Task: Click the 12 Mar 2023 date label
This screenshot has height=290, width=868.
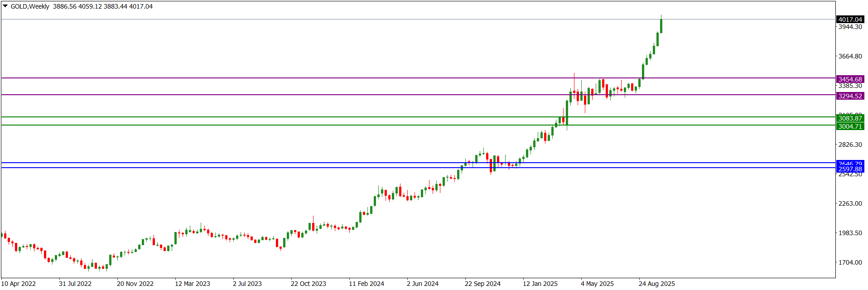Action: pyautogui.click(x=193, y=284)
